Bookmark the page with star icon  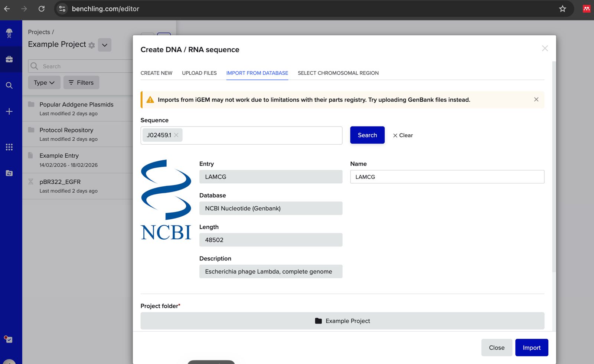tap(562, 9)
